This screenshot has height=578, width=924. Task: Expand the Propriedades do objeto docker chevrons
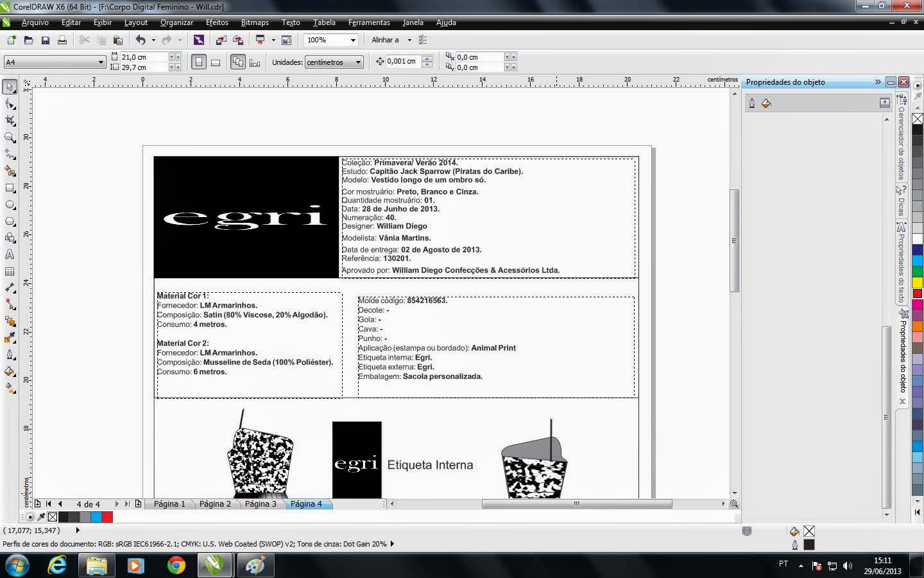point(877,82)
